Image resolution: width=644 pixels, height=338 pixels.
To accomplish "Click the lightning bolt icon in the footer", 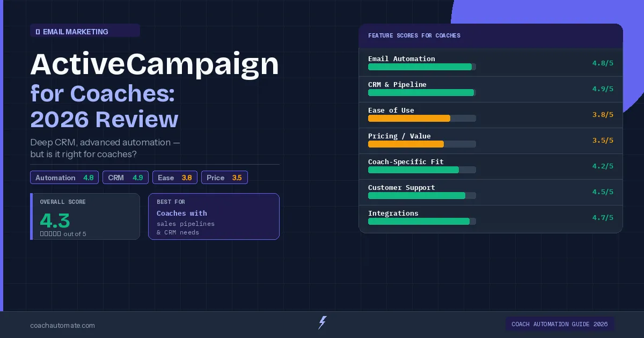I will pos(321,322).
